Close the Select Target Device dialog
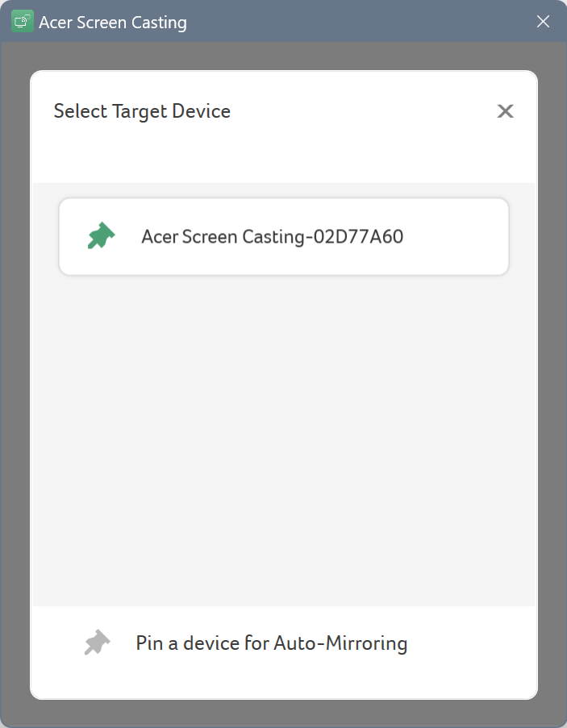This screenshot has width=567, height=728. click(505, 111)
